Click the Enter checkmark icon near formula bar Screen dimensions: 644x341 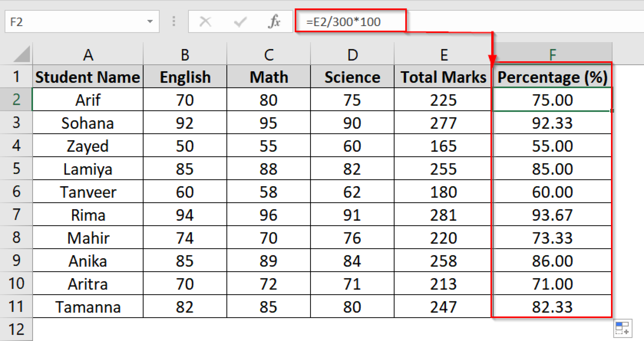(x=240, y=21)
